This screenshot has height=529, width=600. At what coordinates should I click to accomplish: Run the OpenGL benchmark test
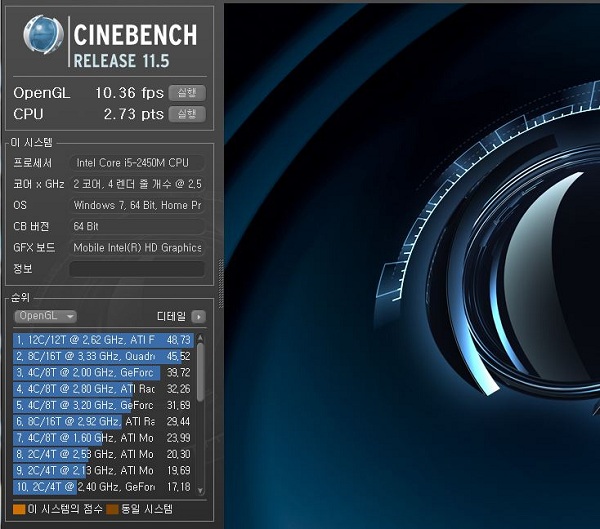coord(187,93)
